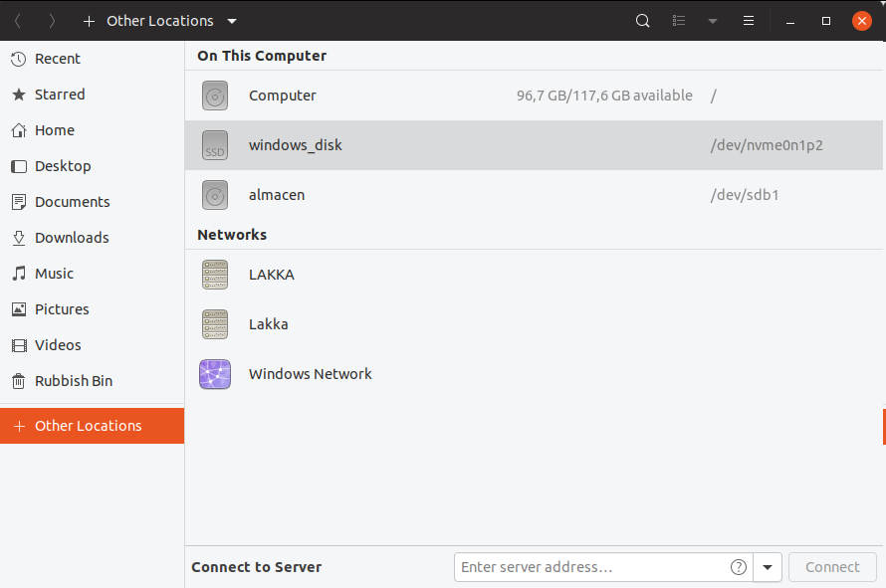
Task: Expand recent server addresses dropdown
Action: tap(768, 567)
